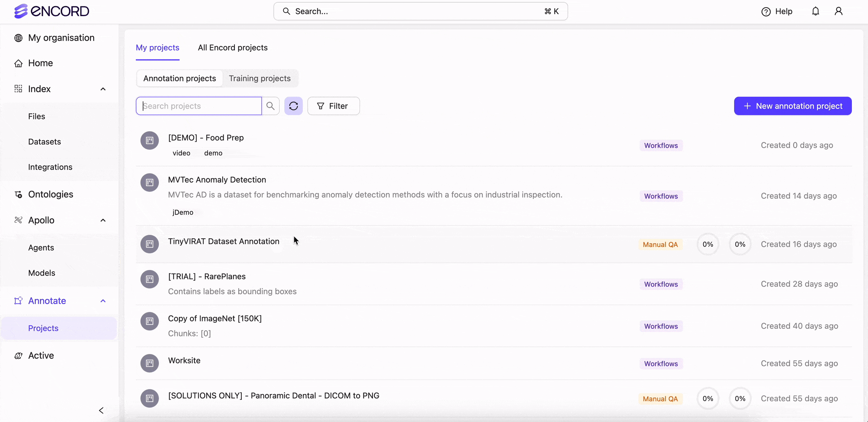Focus the global Search bar
This screenshot has width=868, height=422.
[421, 11]
